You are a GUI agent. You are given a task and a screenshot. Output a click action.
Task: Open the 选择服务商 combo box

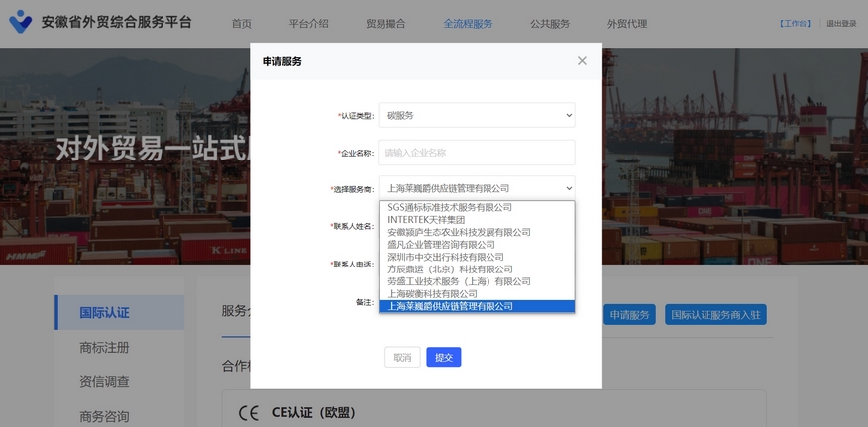pyautogui.click(x=477, y=188)
